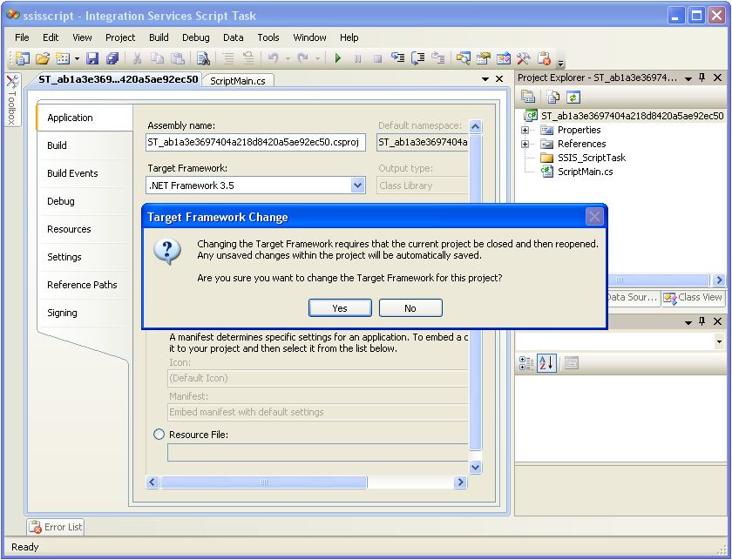Click the Save All icon
This screenshot has height=560, width=732.
[x=112, y=58]
